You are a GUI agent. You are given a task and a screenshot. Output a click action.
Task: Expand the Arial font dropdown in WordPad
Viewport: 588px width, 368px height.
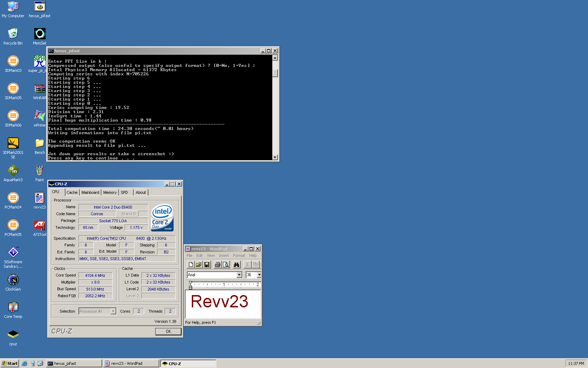click(239, 275)
